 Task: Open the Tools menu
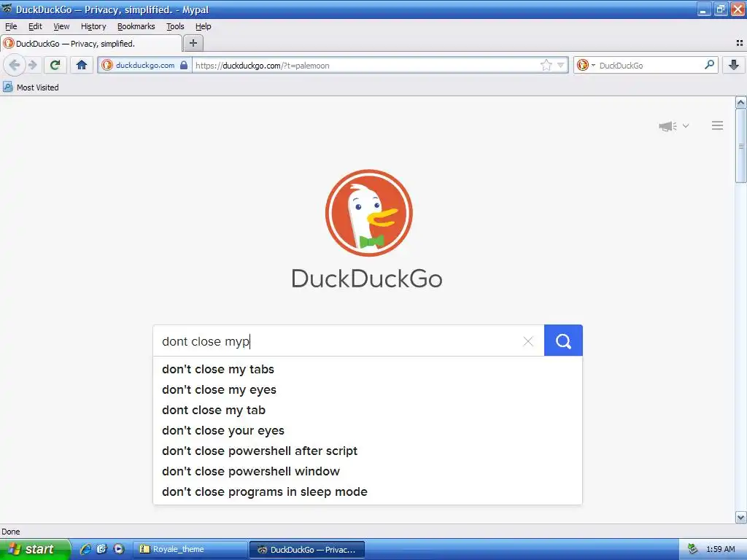[175, 26]
